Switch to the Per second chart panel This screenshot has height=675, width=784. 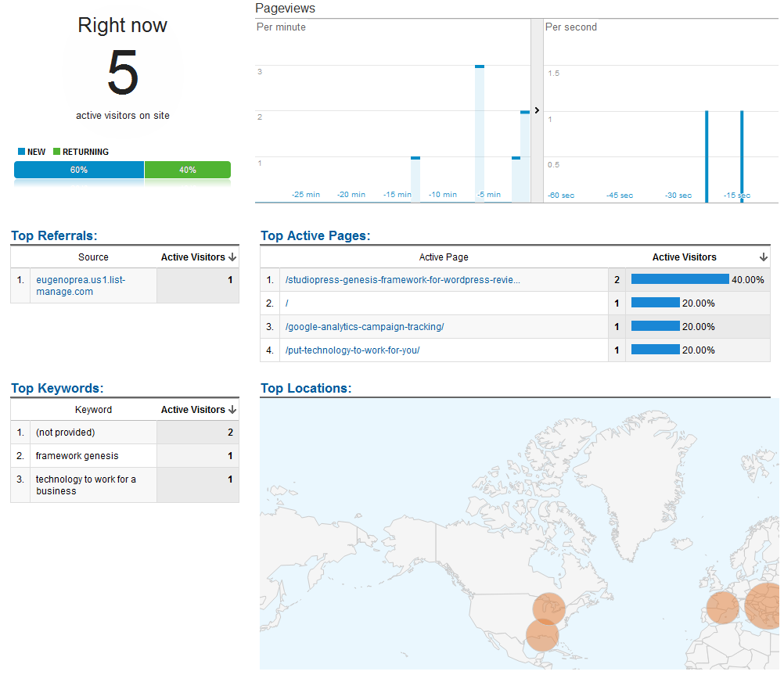coord(571,27)
